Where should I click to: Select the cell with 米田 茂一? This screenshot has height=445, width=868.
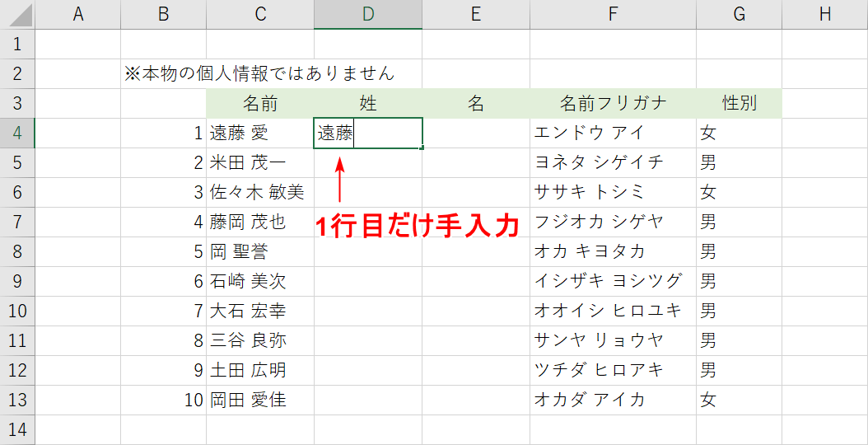(260, 162)
